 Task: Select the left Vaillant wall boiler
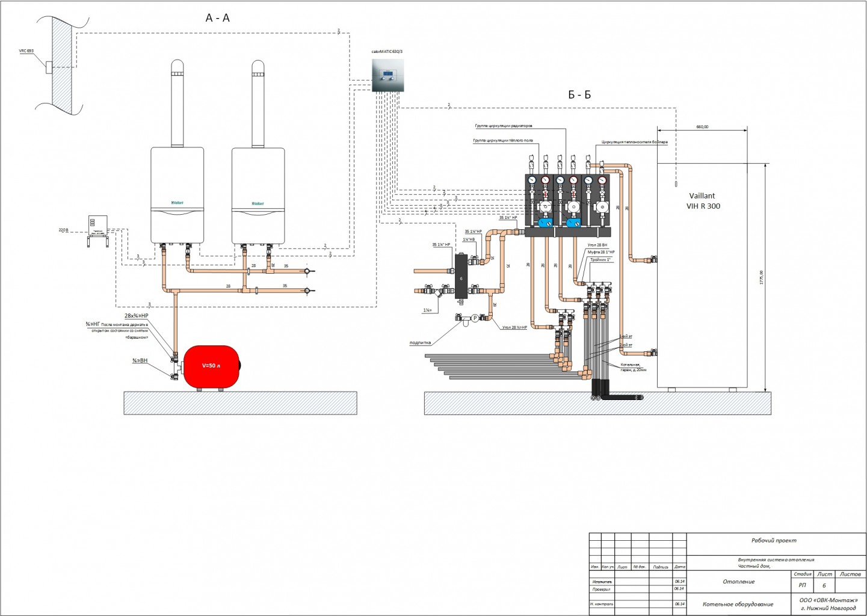click(177, 196)
